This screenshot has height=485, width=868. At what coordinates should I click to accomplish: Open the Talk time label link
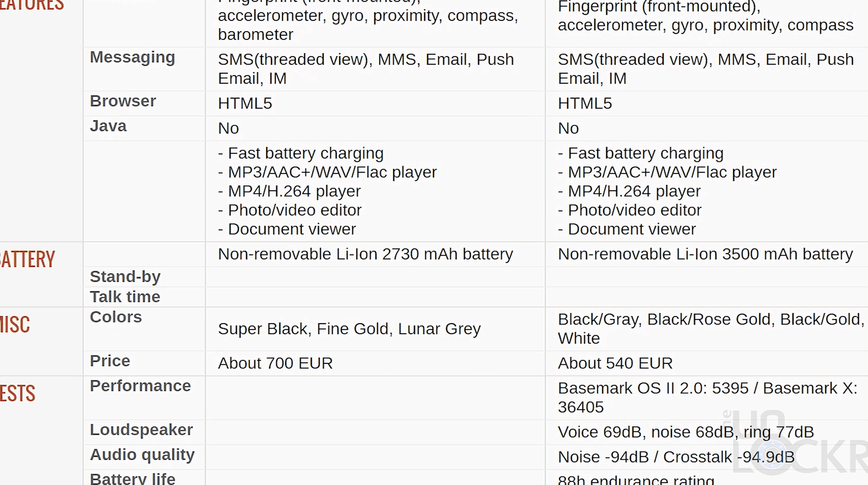tap(125, 297)
